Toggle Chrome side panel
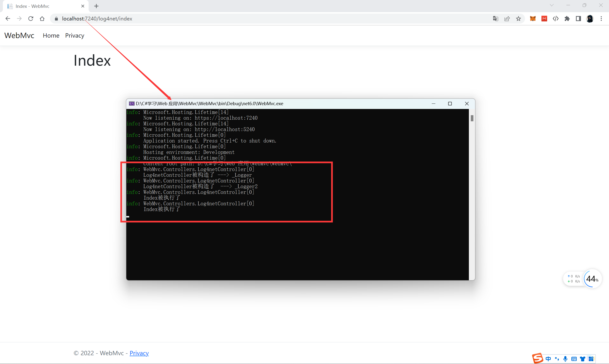The image size is (609, 364). pos(578,19)
